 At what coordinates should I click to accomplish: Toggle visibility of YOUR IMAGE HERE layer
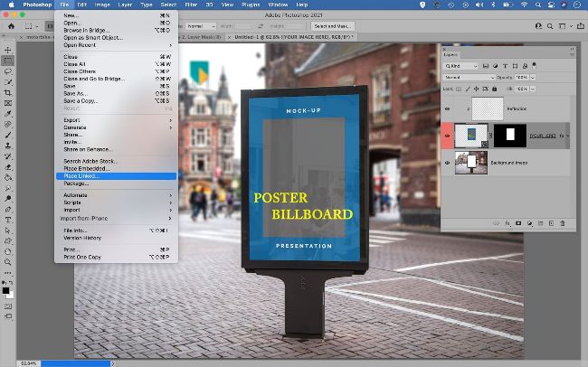[x=447, y=136]
